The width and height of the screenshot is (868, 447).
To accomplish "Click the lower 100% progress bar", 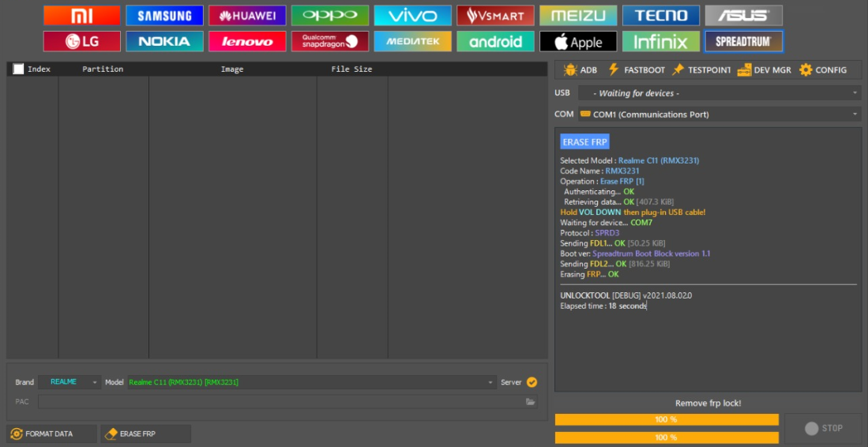I will pos(667,437).
